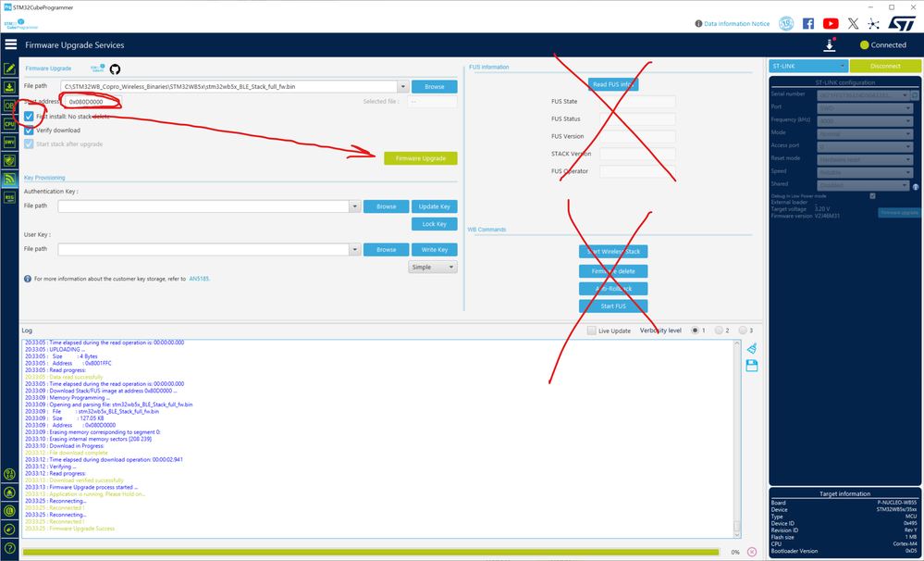Expand the ST-LINK interface dropdown
This screenshot has height=561, width=924.
tap(807, 66)
